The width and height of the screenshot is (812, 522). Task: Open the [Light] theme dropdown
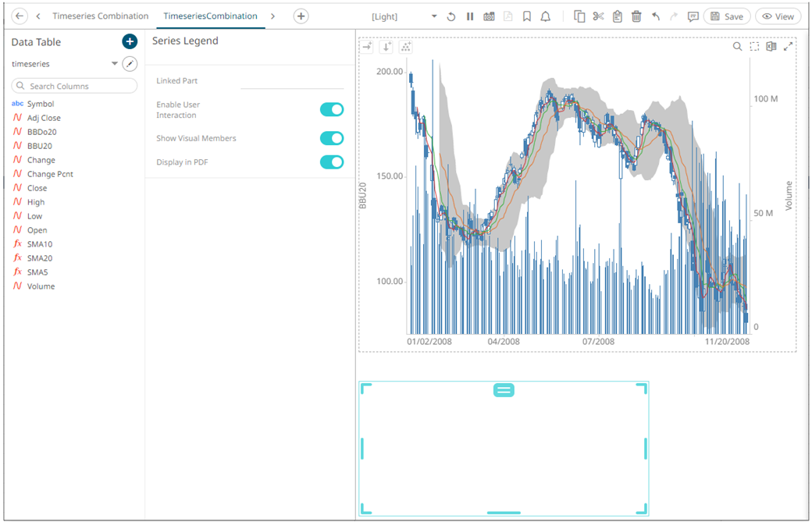[x=404, y=16]
